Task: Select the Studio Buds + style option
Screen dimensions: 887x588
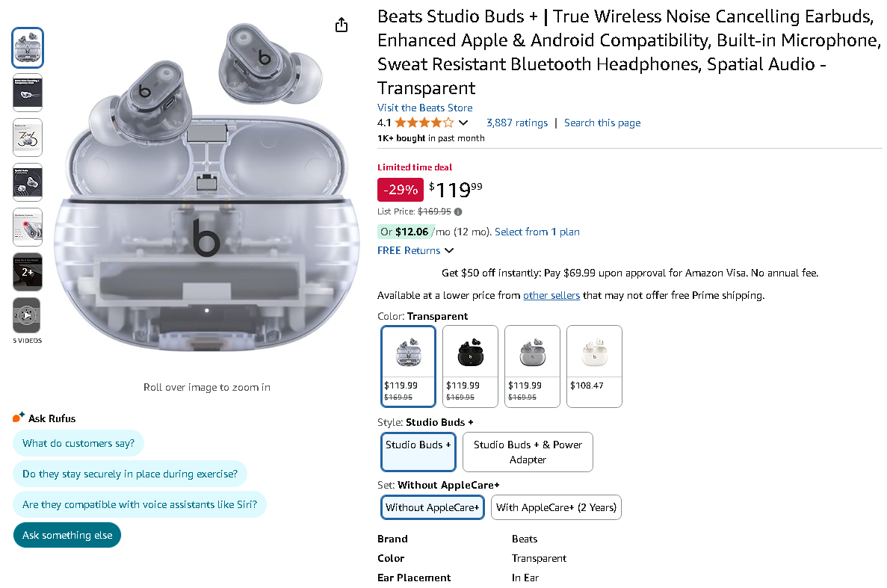Action: pos(418,451)
